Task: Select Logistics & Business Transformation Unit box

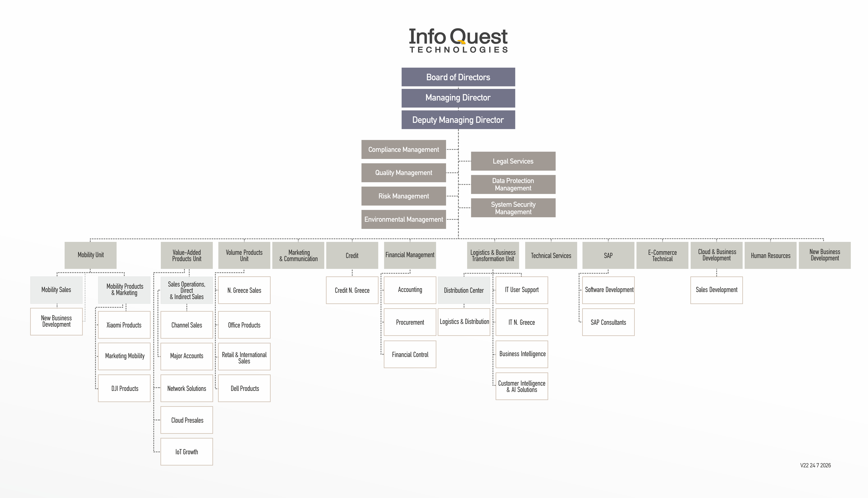Action: (x=493, y=255)
